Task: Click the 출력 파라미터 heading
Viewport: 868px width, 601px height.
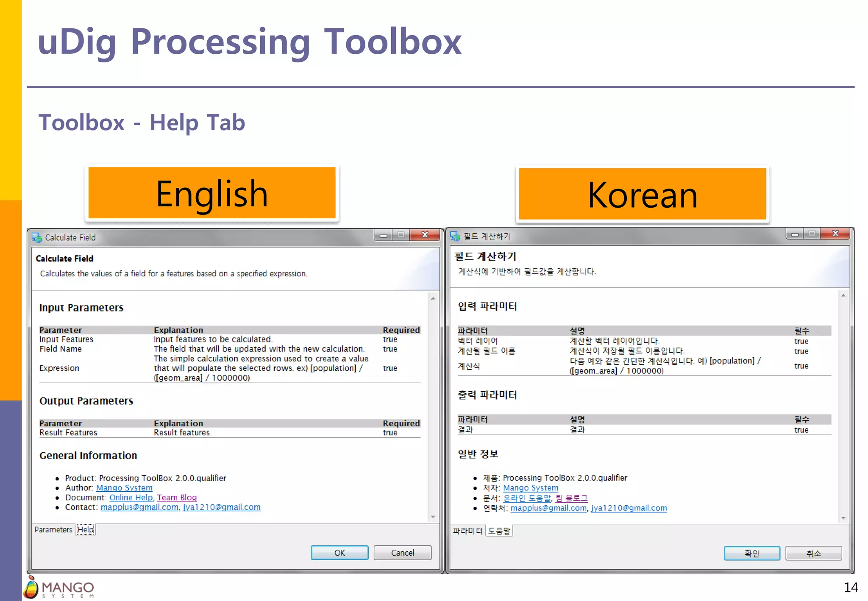Action: coord(487,395)
